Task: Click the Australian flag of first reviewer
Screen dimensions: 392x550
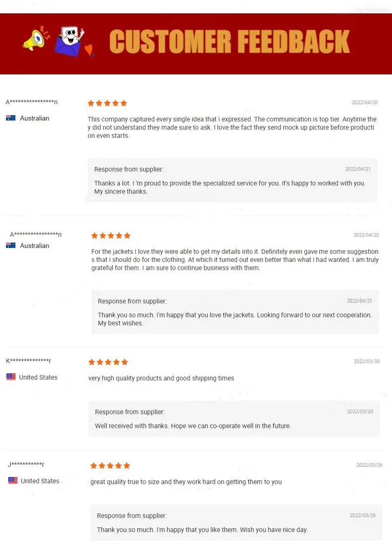Action: (10, 118)
